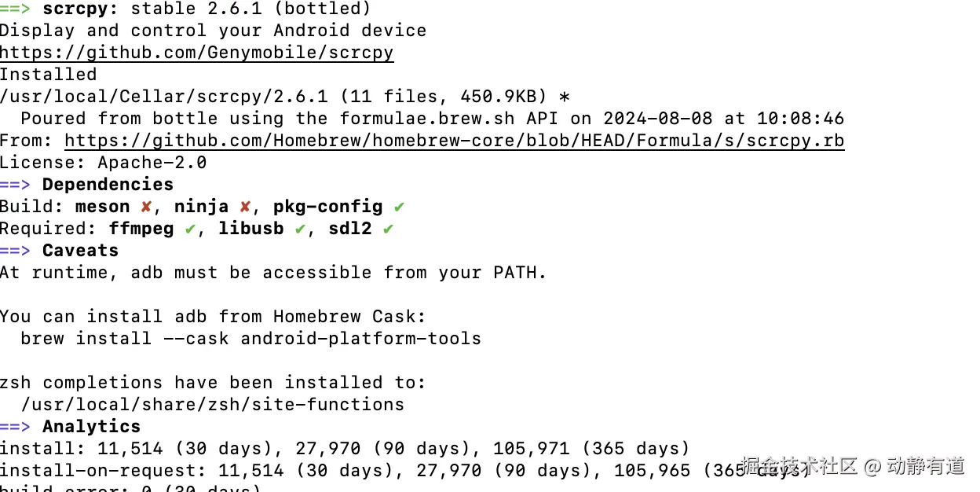The width and height of the screenshot is (980, 492).
Task: Click the asterisk after 450.9KB
Action: tap(564, 97)
